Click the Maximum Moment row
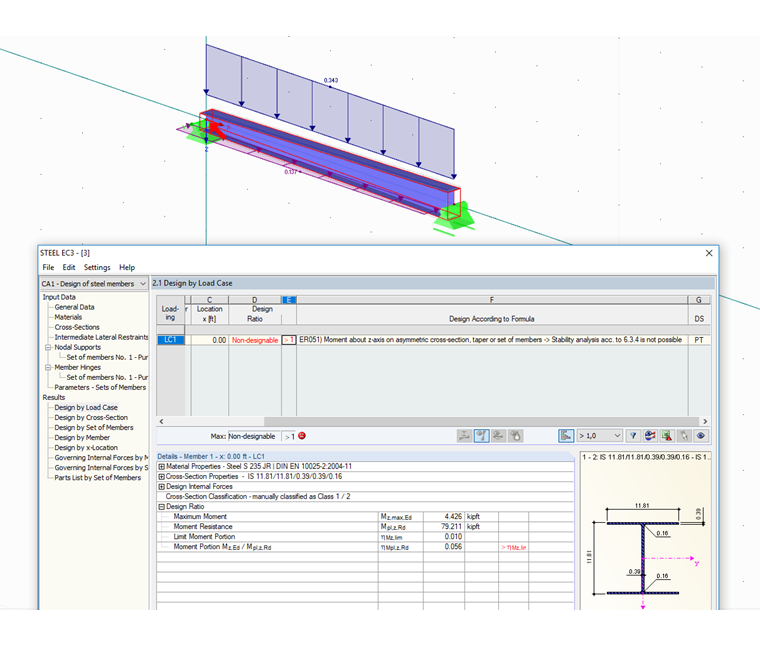 [x=365, y=517]
